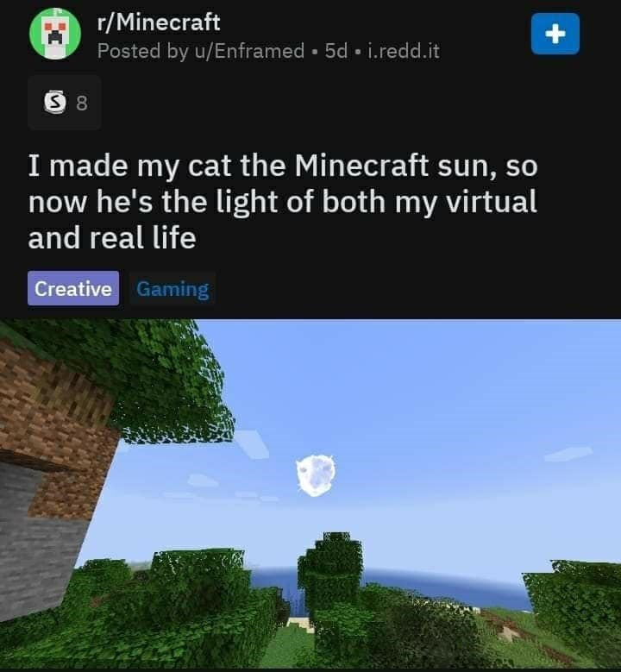Select the Gaming flair tag
Viewport: 621px width, 672px height.
pyautogui.click(x=172, y=289)
